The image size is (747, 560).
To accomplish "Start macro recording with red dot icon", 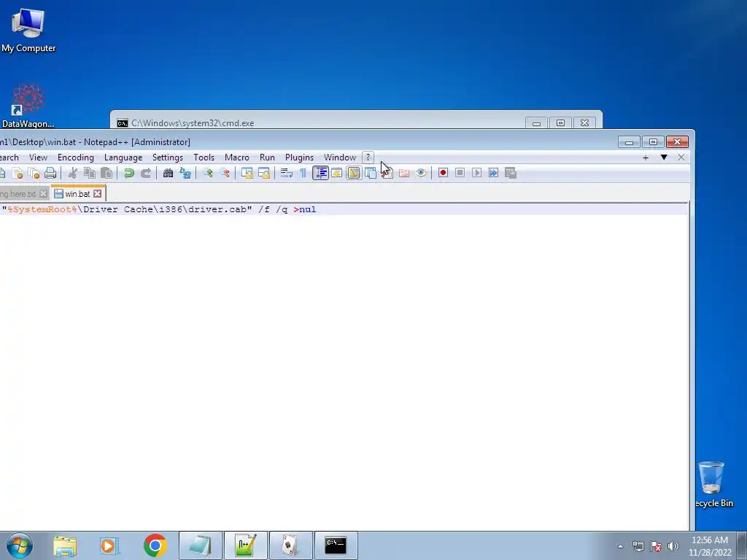I will pyautogui.click(x=443, y=173).
